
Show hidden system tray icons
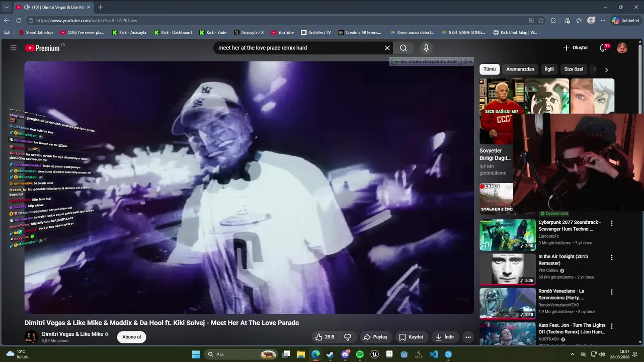click(x=572, y=354)
